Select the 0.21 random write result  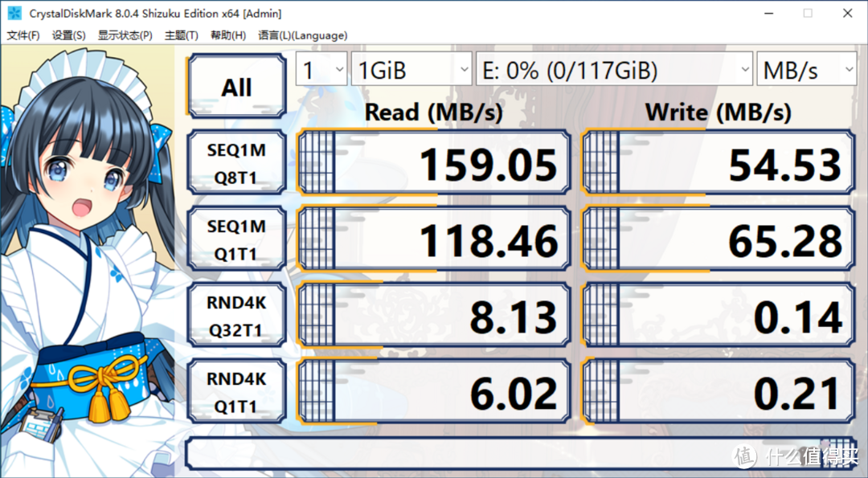pyautogui.click(x=719, y=392)
